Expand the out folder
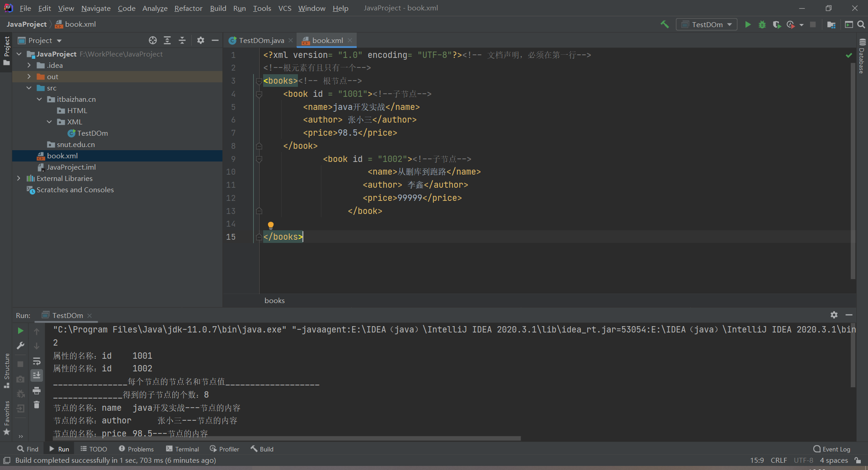This screenshot has width=868, height=470. pos(29,76)
